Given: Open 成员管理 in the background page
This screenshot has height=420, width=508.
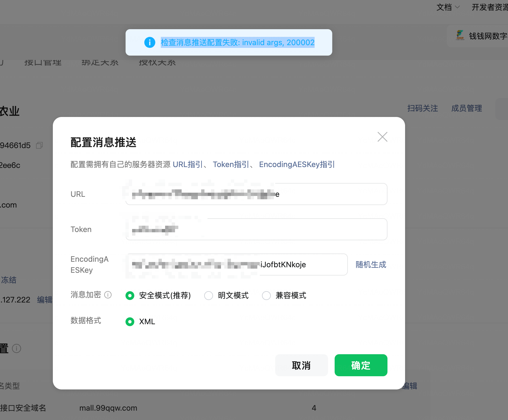Looking at the screenshot, I should (467, 108).
